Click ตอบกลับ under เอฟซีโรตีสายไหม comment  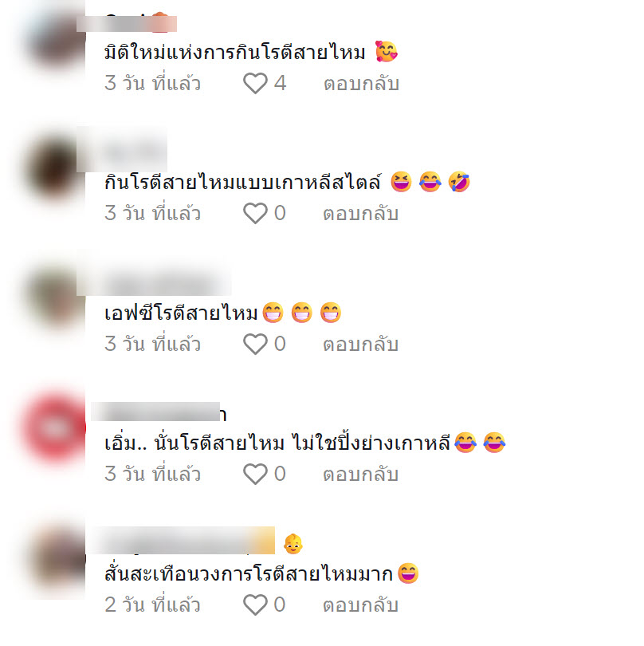[361, 344]
